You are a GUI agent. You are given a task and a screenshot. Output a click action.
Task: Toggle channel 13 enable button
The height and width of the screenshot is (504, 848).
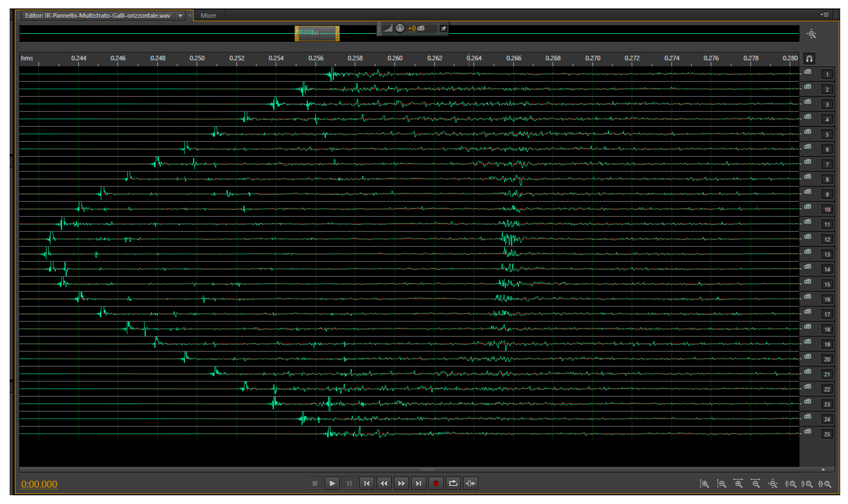[x=827, y=254]
